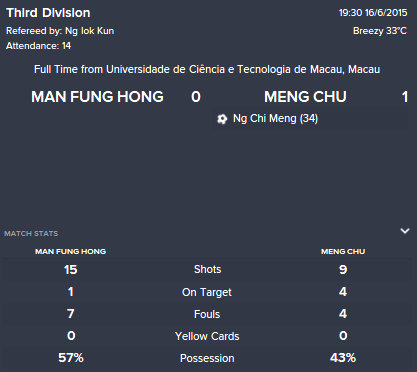Click Man Fung Hong stats column header

click(71, 252)
